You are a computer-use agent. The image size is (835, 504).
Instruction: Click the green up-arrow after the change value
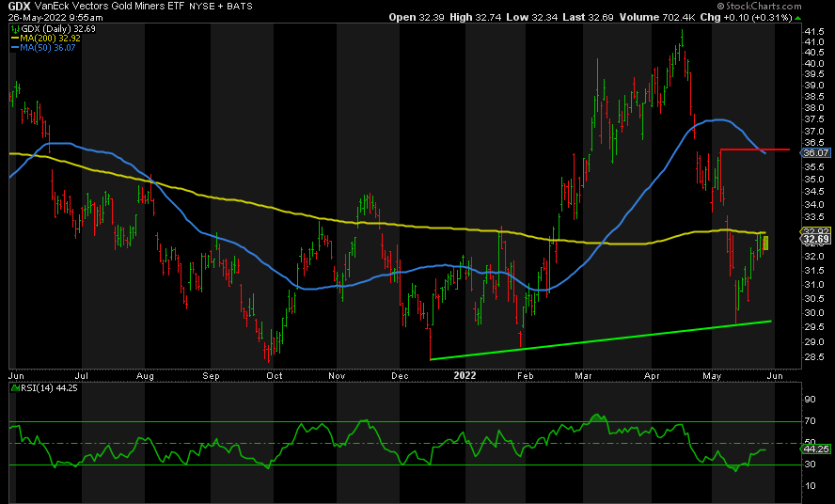point(797,18)
